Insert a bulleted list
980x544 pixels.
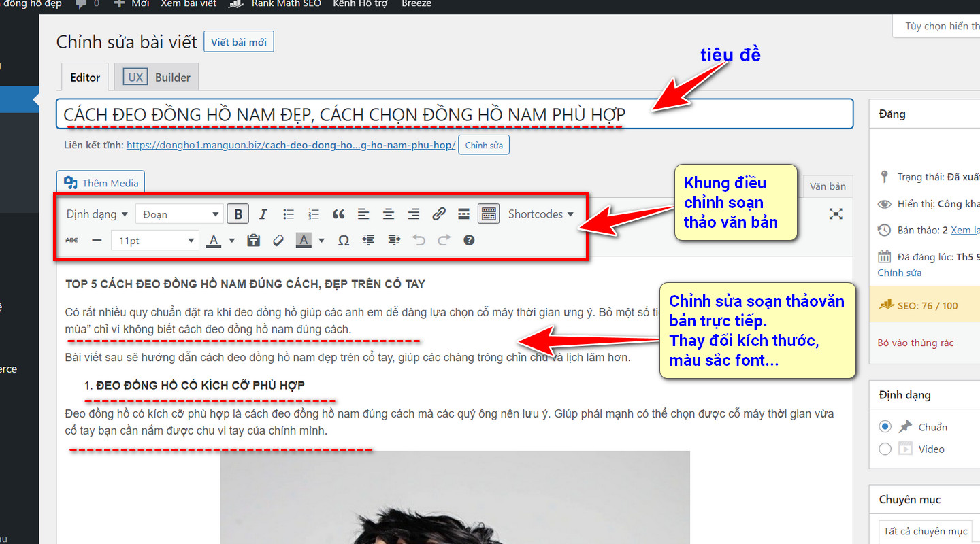tap(289, 214)
